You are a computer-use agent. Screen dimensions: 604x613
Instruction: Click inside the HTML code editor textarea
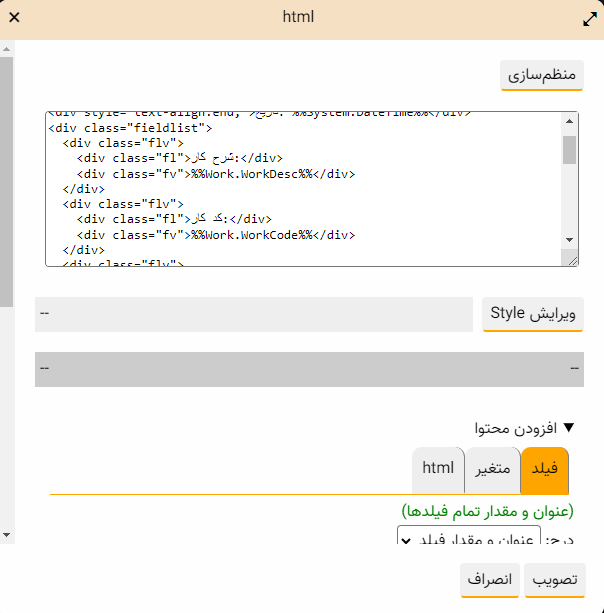300,190
